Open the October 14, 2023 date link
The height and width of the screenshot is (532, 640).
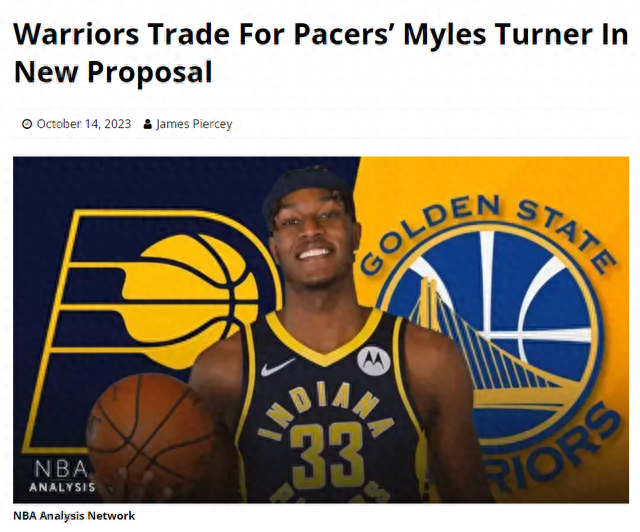coord(84,124)
